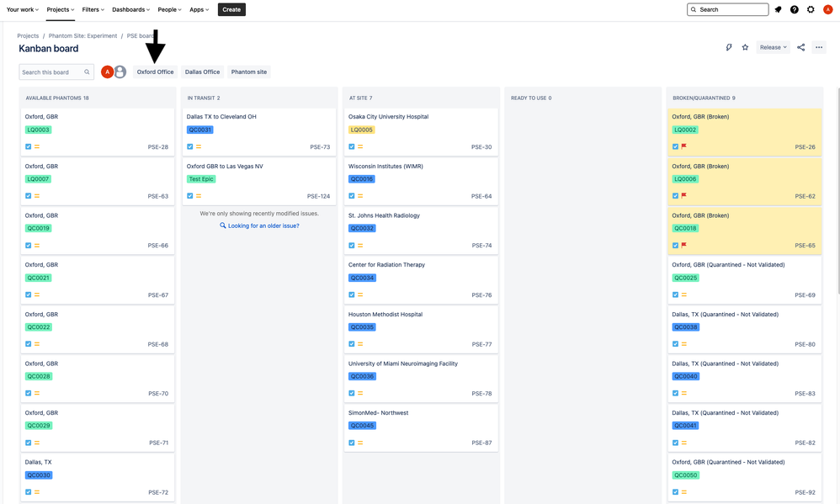Screen dimensions: 840x504
Task: Open the Filters dropdown
Action: pos(93,9)
